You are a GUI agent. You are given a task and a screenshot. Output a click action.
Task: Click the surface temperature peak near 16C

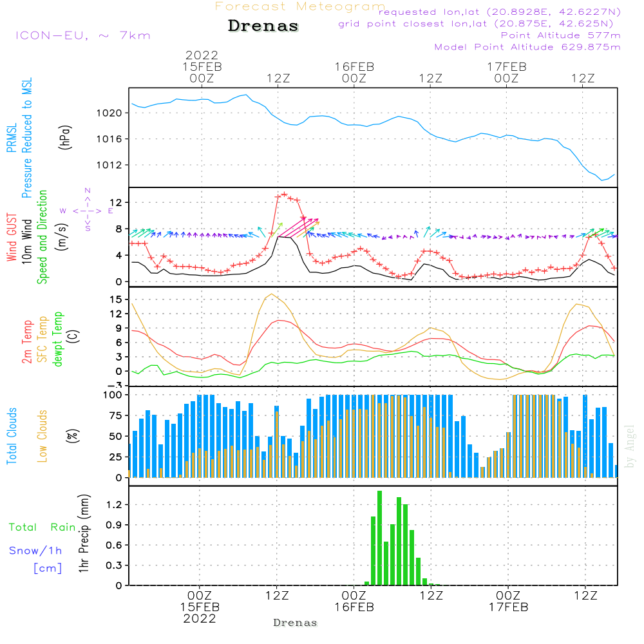272,294
